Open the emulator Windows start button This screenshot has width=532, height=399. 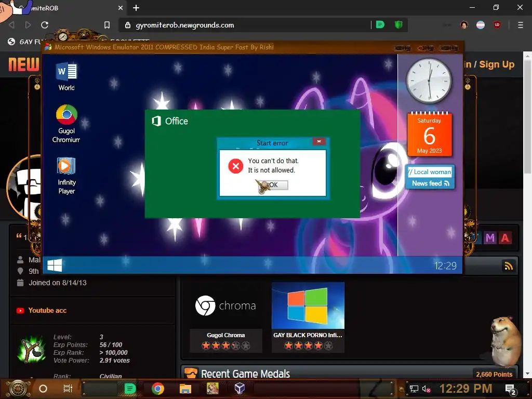(x=55, y=265)
